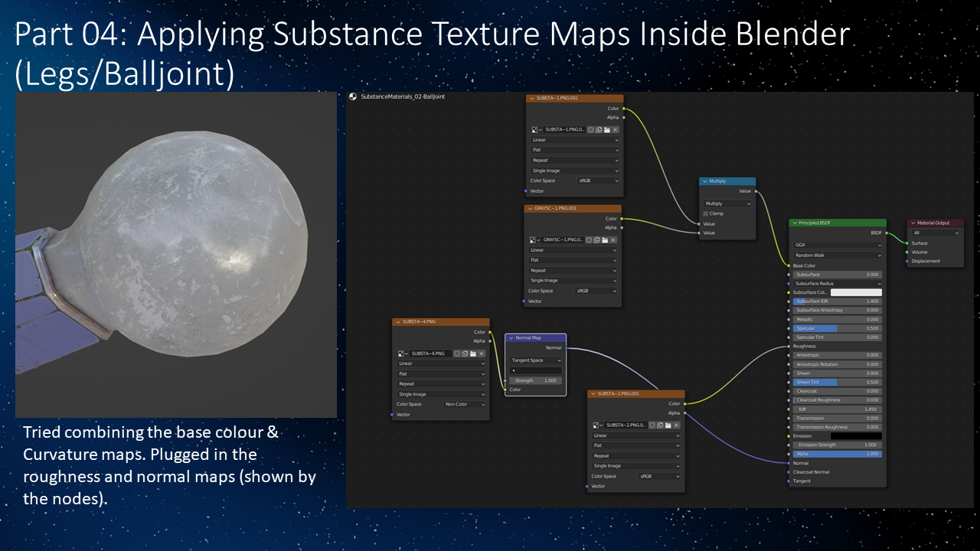Viewport: 980px width, 551px height.
Task: Open Tangent Space dropdown on Normal Map node
Action: [536, 360]
